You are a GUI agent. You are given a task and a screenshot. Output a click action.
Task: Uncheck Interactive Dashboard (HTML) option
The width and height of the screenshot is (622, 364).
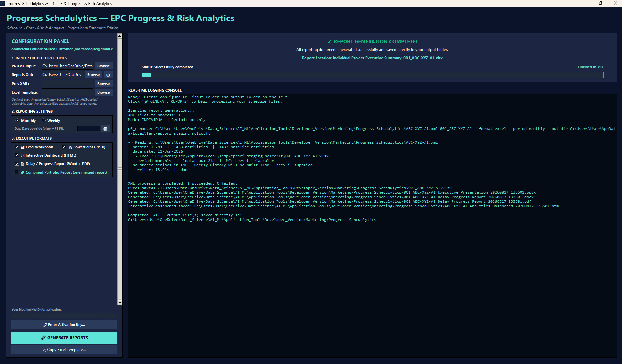(17, 155)
